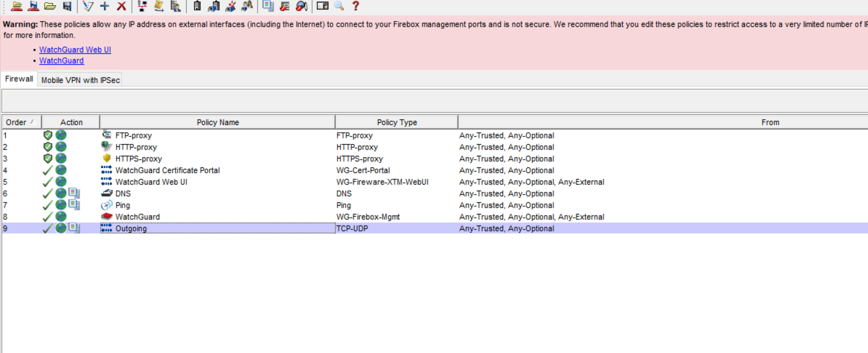
Task: Click the Save to Firebox toolbar icon
Action: point(33,6)
